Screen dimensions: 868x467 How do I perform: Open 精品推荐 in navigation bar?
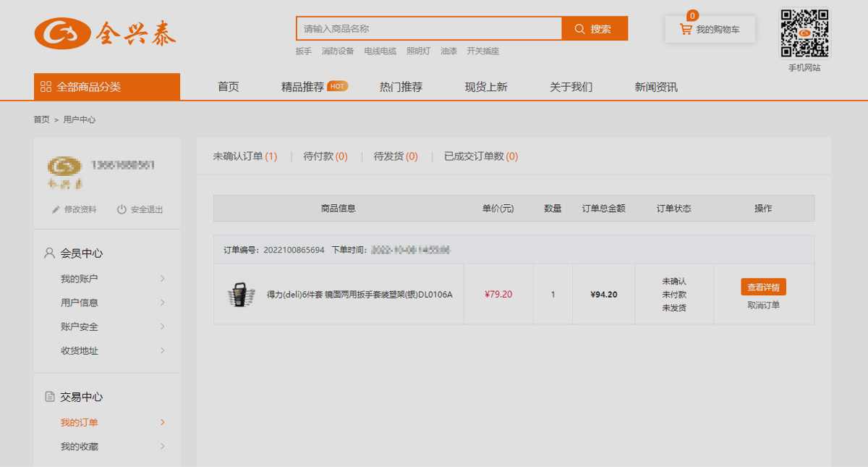click(302, 87)
